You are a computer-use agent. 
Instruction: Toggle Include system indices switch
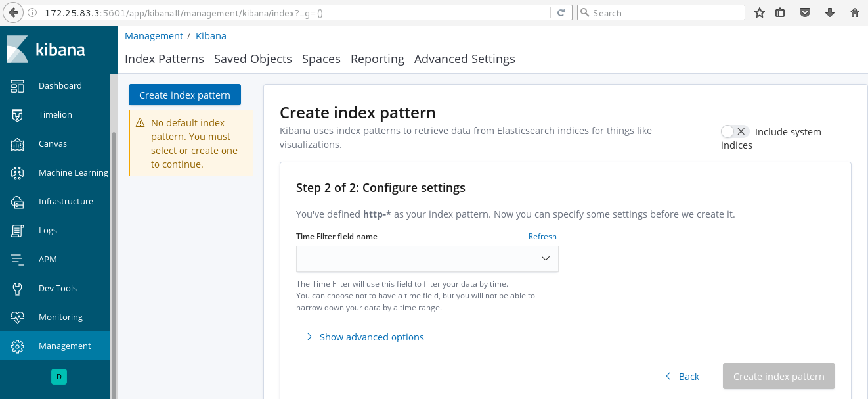pyautogui.click(x=735, y=131)
